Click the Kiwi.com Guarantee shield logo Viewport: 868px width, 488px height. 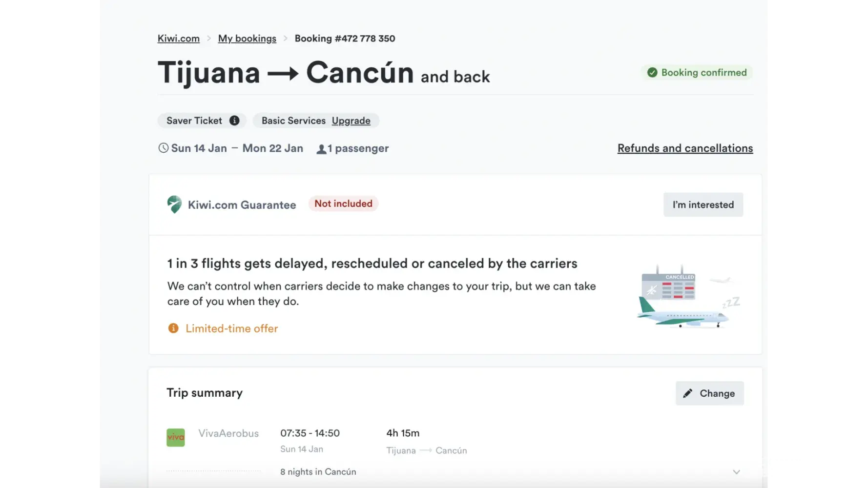click(x=174, y=204)
